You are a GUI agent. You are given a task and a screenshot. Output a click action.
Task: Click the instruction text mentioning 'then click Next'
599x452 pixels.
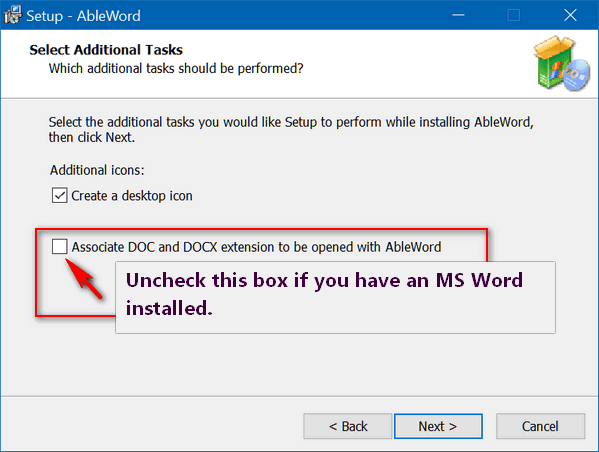pyautogui.click(x=291, y=130)
